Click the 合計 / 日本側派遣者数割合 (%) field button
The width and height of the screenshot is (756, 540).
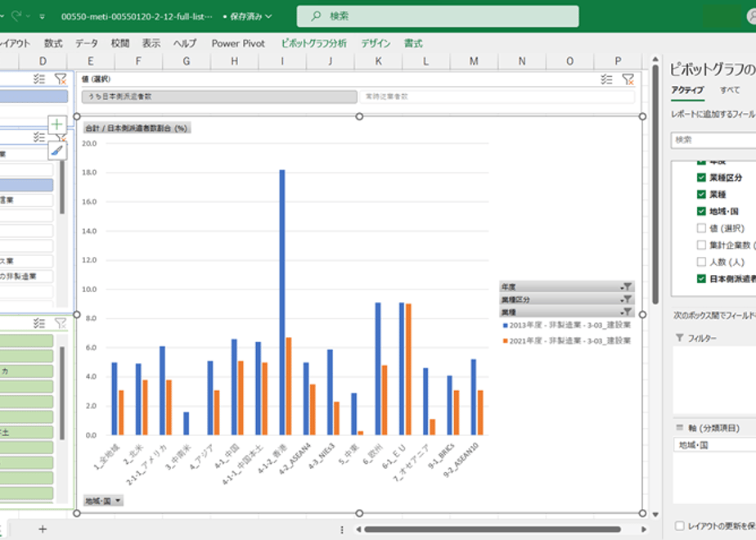pos(137,128)
